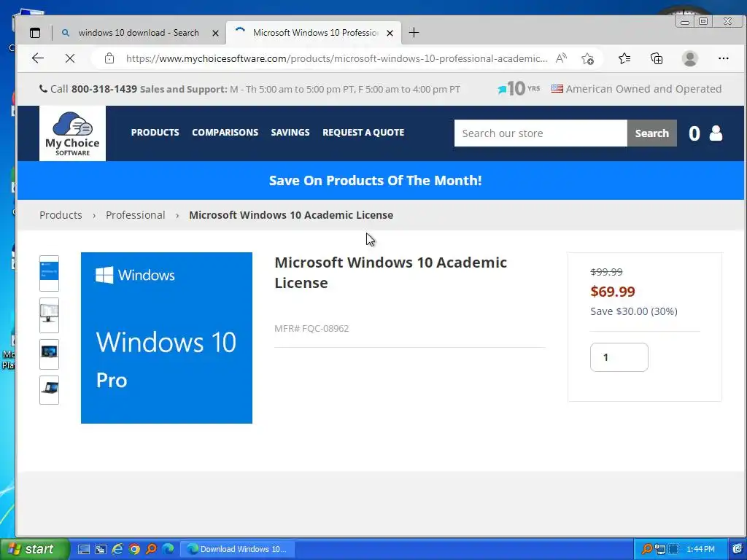
Task: Open Microsoft Edge quick launch icon
Action: [x=168, y=549]
